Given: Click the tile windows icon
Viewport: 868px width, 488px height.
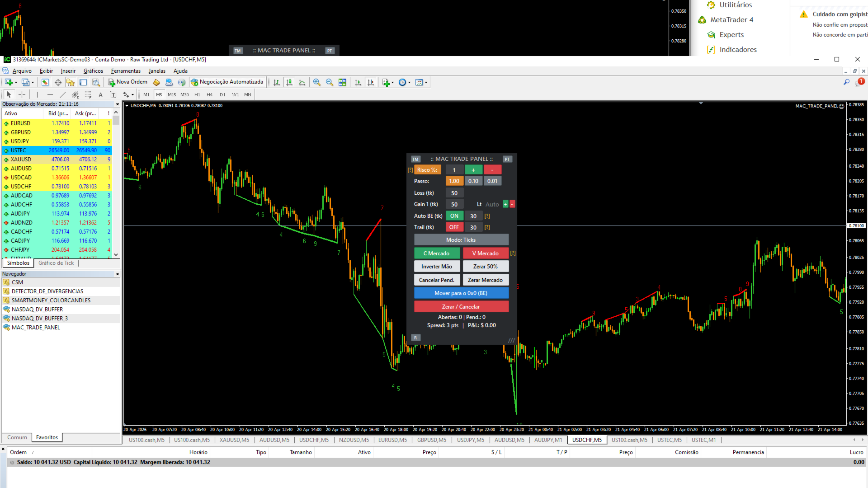Looking at the screenshot, I should click(342, 82).
